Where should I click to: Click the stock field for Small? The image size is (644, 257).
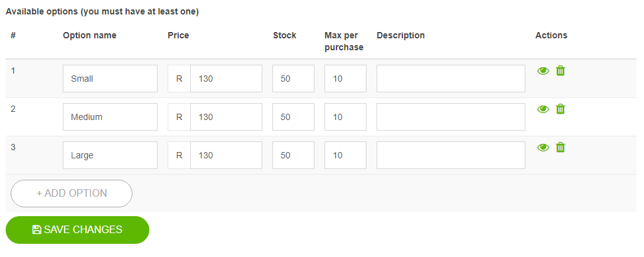tap(293, 79)
